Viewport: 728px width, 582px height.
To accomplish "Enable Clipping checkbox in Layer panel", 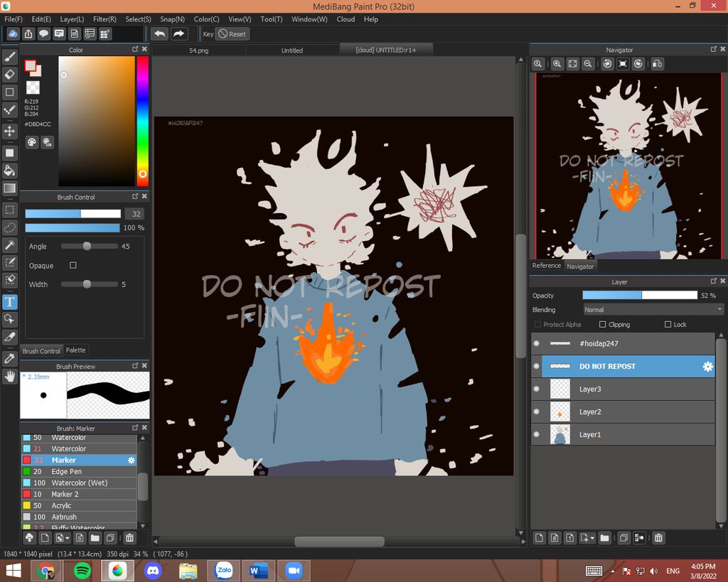I will tap(603, 325).
